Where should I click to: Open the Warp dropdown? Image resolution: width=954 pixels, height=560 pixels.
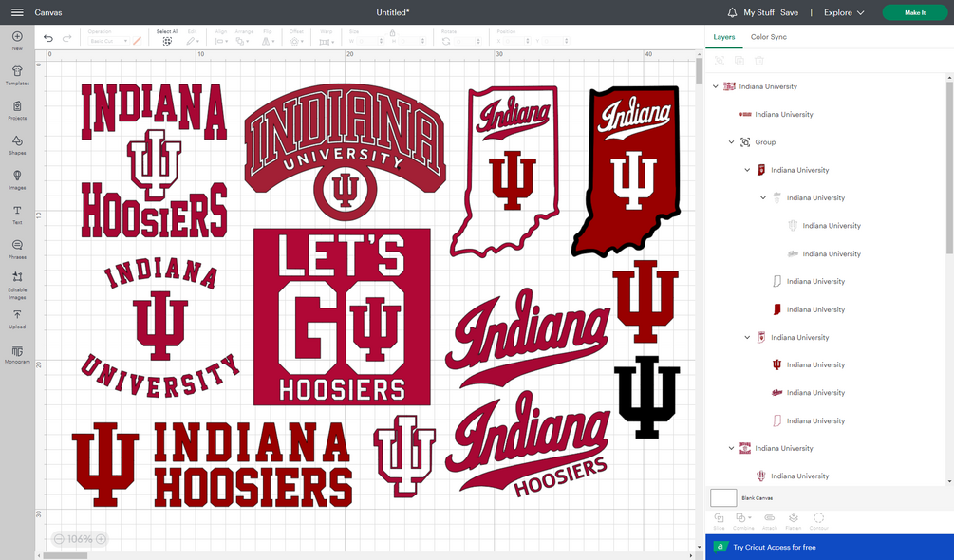point(327,41)
